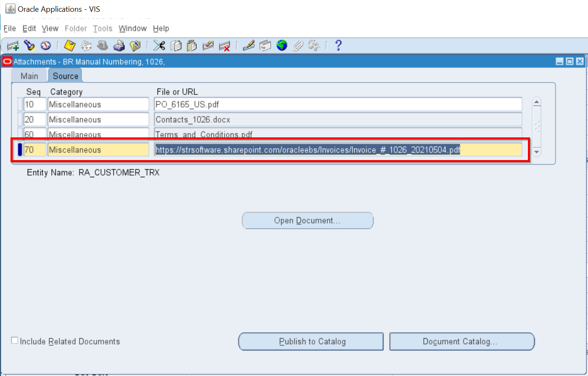This screenshot has width=588, height=376.
Task: Click the Switch Responsibilities hat icon
Action: tap(103, 45)
